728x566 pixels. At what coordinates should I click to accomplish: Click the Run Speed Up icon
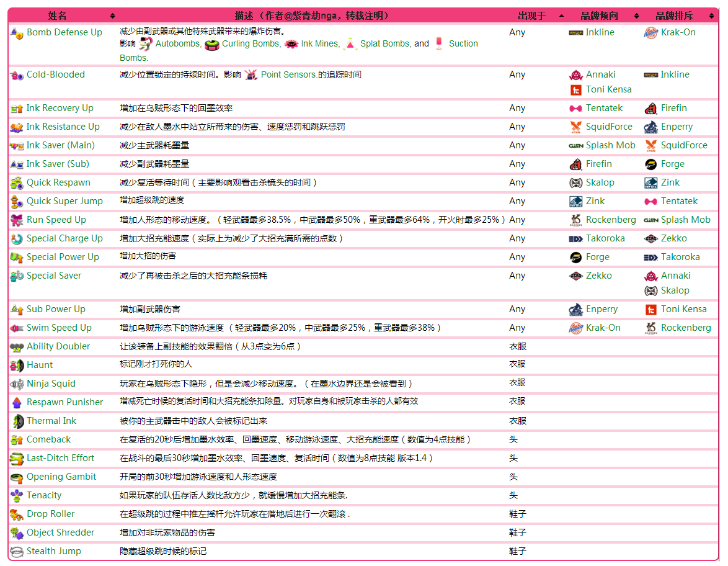(17, 220)
